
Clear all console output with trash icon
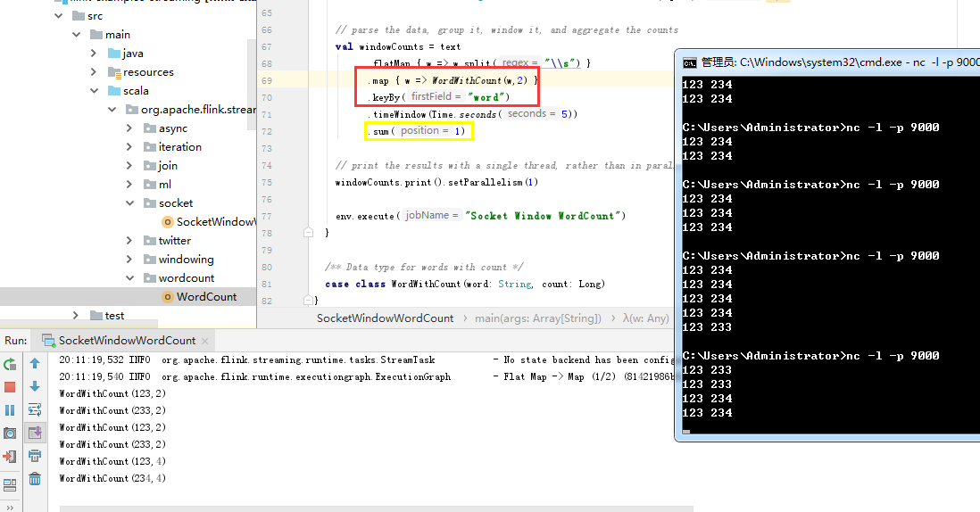click(x=35, y=479)
